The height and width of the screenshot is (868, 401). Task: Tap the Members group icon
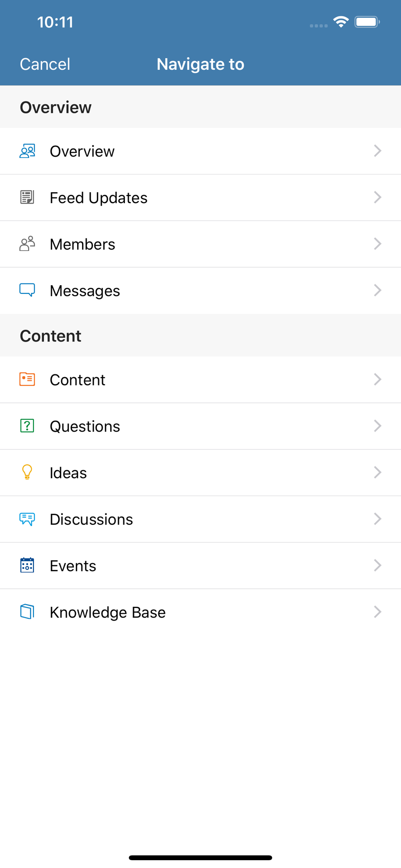(27, 244)
